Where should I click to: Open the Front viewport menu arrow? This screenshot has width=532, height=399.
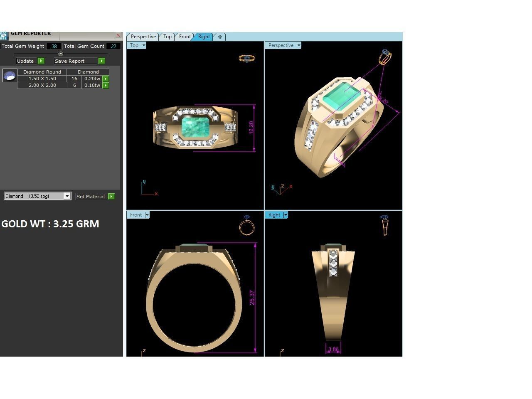[147, 215]
